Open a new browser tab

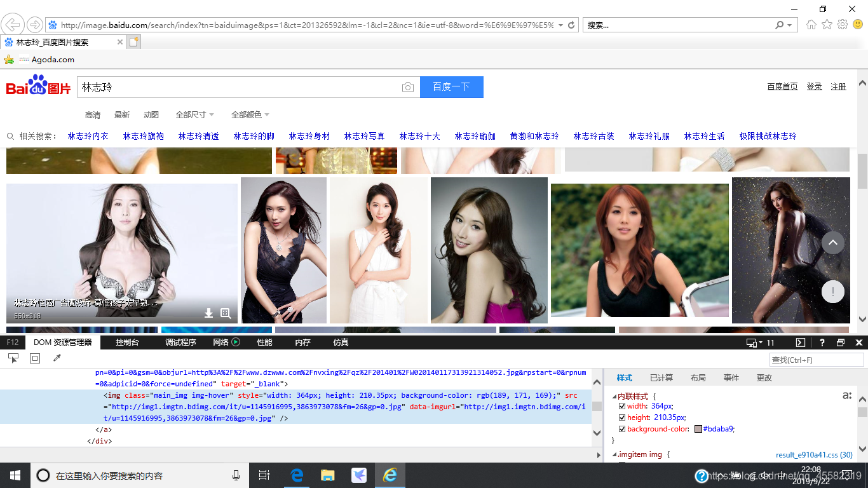(x=133, y=42)
